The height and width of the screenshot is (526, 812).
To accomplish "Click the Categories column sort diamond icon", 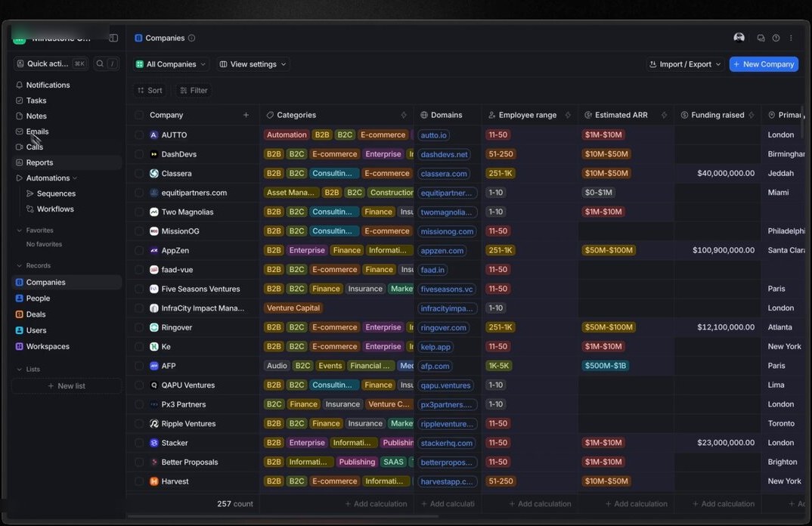I will tap(404, 115).
